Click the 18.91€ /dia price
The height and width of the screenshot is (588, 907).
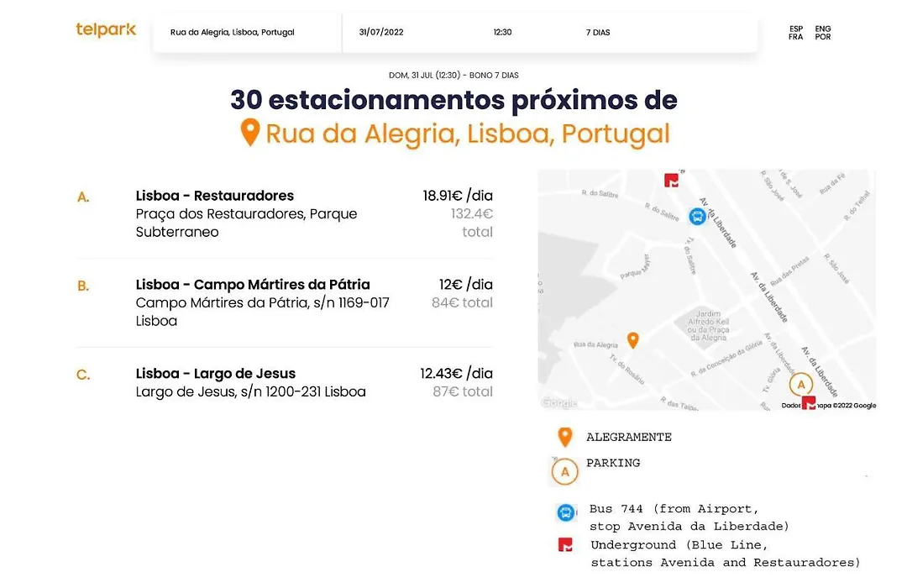tap(458, 196)
